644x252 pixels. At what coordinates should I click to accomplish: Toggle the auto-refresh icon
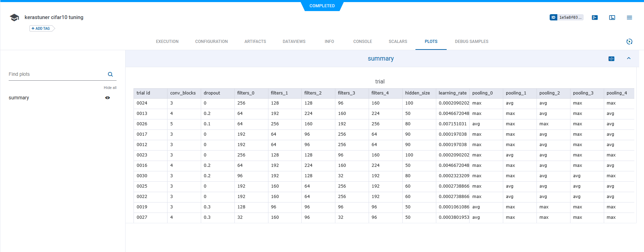click(x=629, y=42)
